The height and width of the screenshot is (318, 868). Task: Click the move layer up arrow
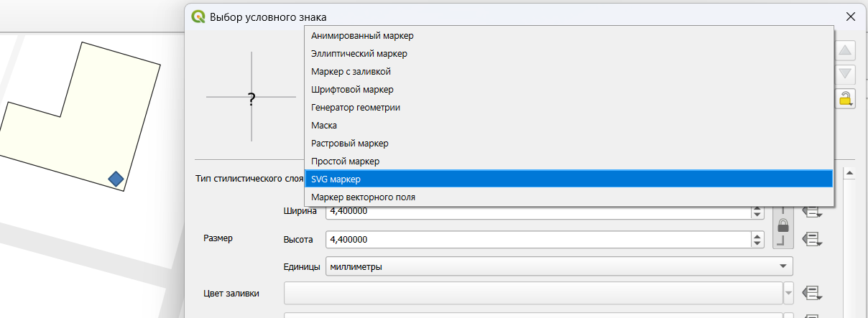(x=846, y=51)
